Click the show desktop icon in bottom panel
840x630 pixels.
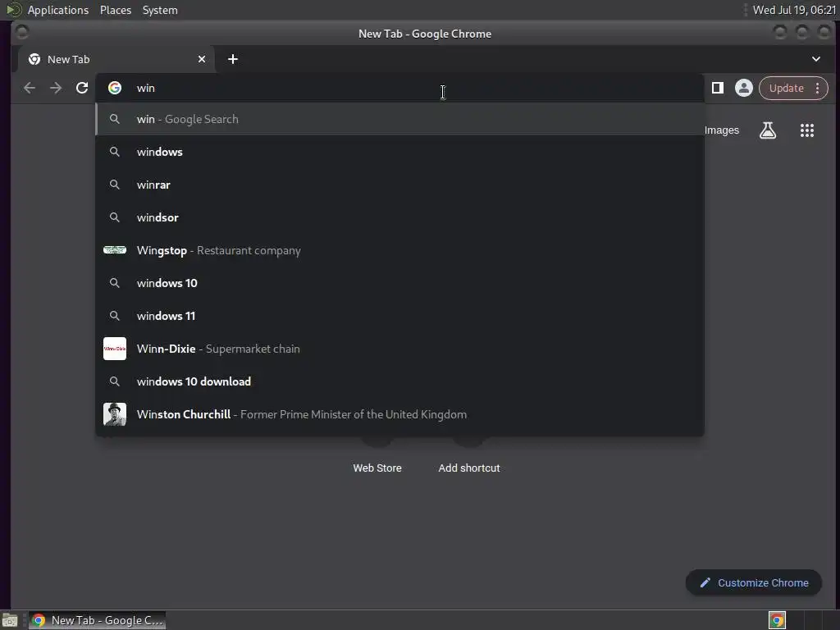10,620
